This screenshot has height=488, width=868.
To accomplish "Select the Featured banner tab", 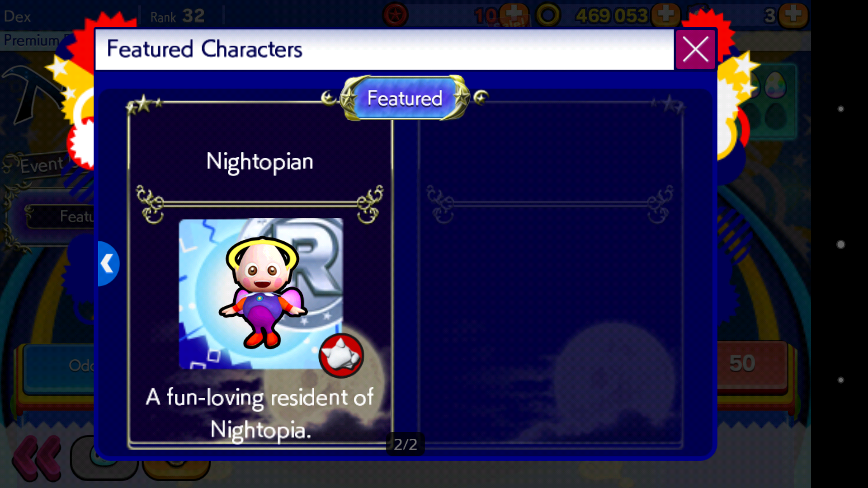I will coord(405,98).
